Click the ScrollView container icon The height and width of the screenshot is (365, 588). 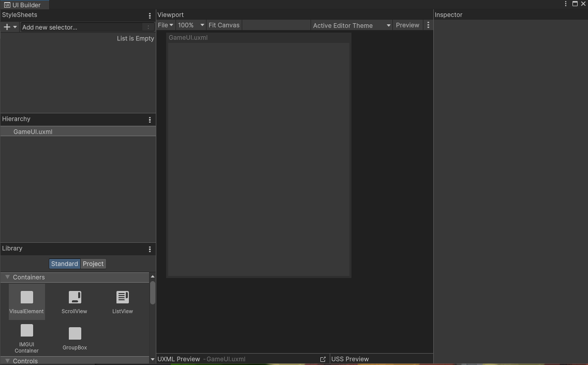pos(75,298)
